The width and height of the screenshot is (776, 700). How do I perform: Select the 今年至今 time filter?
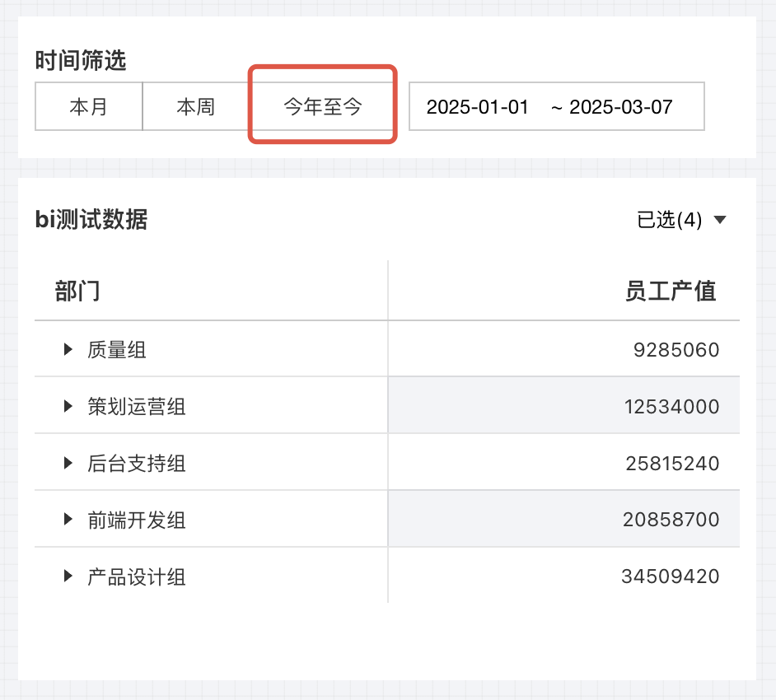(323, 107)
